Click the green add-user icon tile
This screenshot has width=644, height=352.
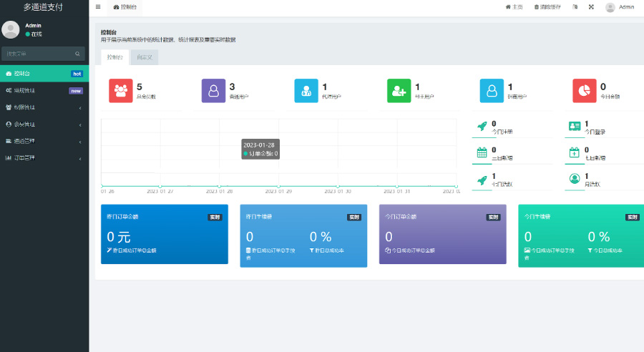tap(399, 91)
